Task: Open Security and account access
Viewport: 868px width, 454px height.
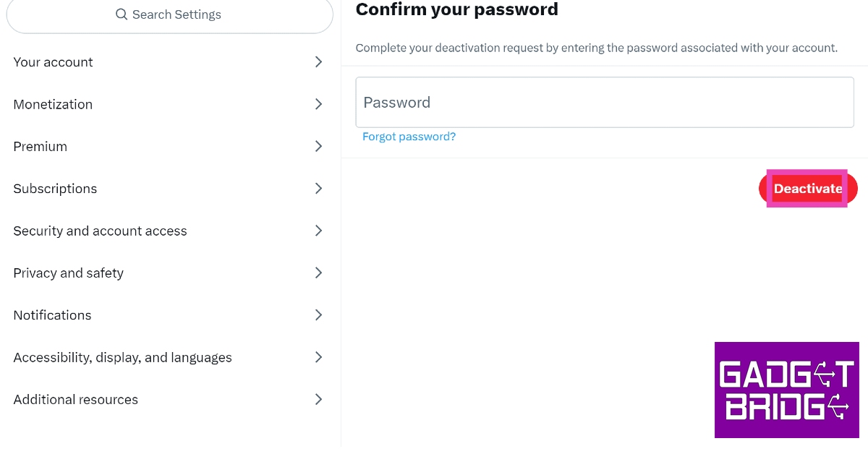Action: pyautogui.click(x=100, y=231)
